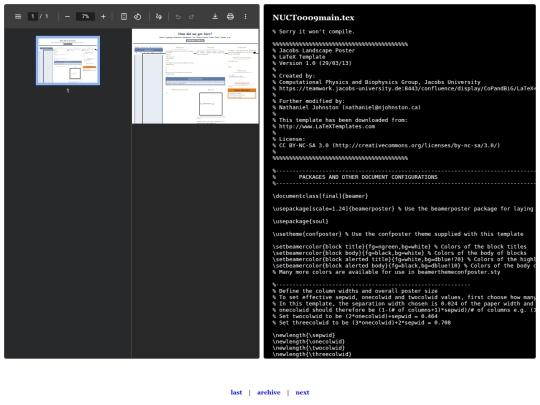Open the 'archive' link

click(269, 392)
